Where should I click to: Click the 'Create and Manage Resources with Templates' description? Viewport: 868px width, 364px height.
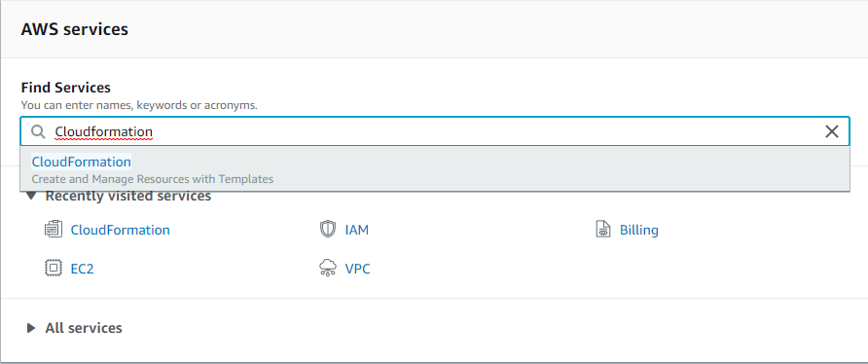coord(153,179)
